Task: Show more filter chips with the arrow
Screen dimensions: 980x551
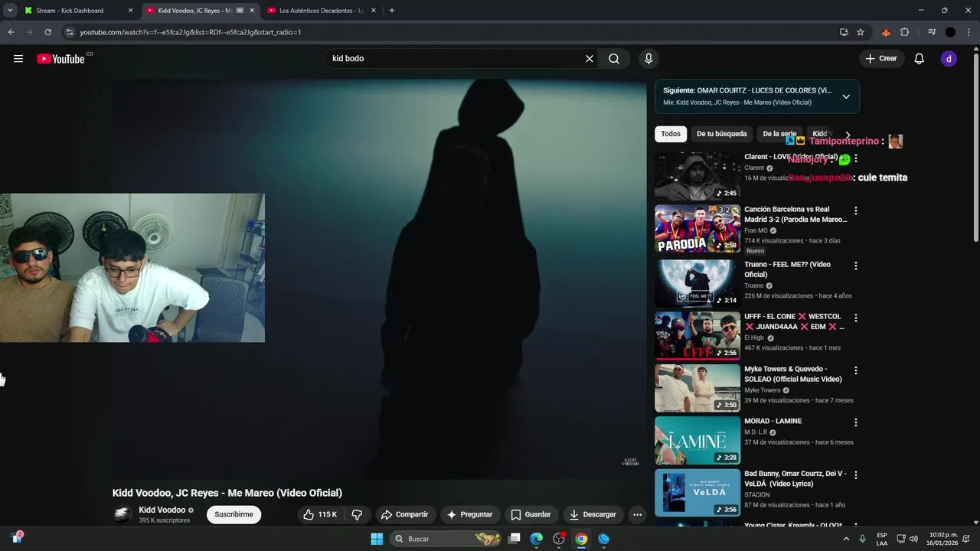Action: (848, 134)
